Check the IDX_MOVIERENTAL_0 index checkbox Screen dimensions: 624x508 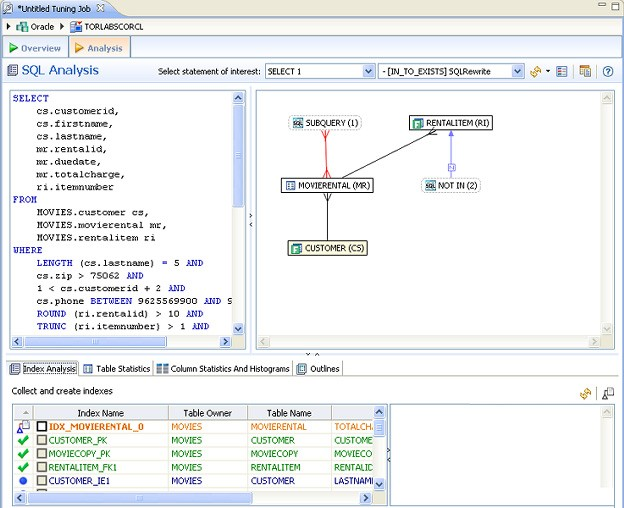click(x=42, y=426)
